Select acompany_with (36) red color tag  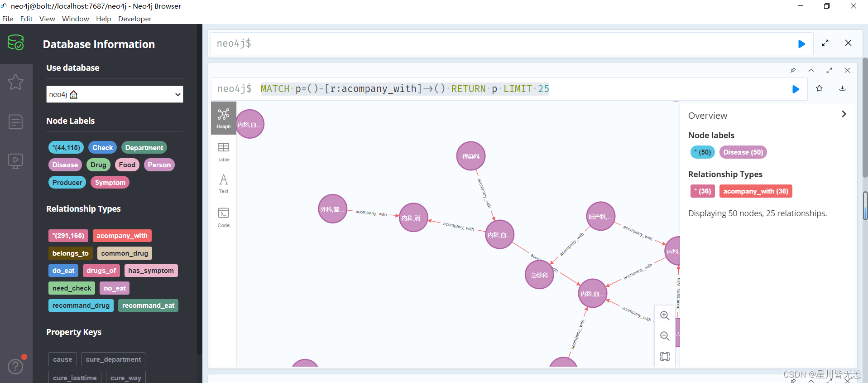tap(755, 191)
